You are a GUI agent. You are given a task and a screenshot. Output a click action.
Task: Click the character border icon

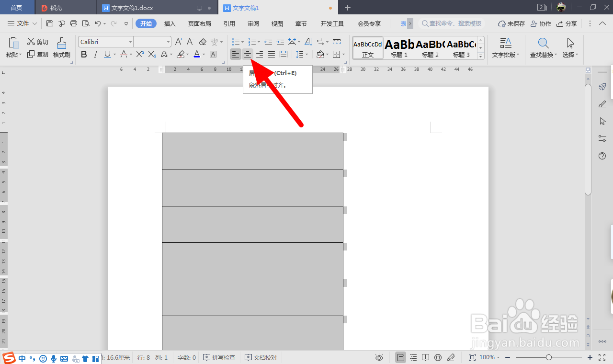tap(213, 54)
